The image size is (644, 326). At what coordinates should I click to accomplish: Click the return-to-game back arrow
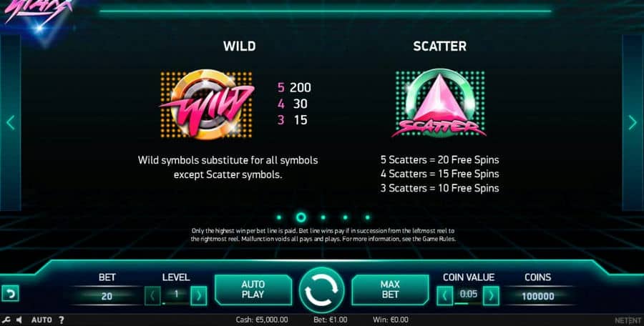10,294
